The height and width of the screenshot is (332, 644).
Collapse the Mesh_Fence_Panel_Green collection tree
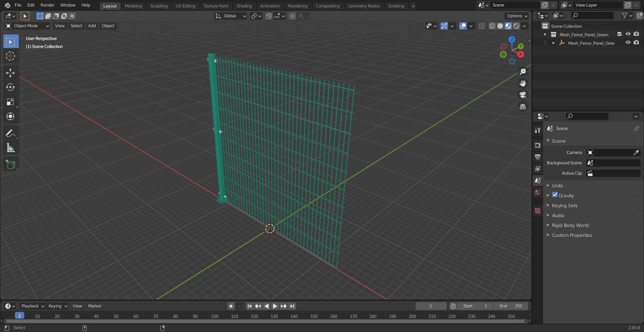click(x=545, y=34)
